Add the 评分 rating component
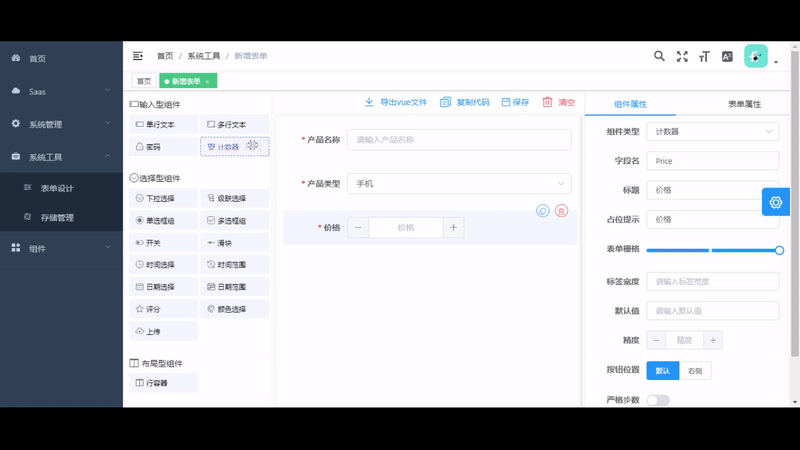The width and height of the screenshot is (800, 450). tap(164, 309)
